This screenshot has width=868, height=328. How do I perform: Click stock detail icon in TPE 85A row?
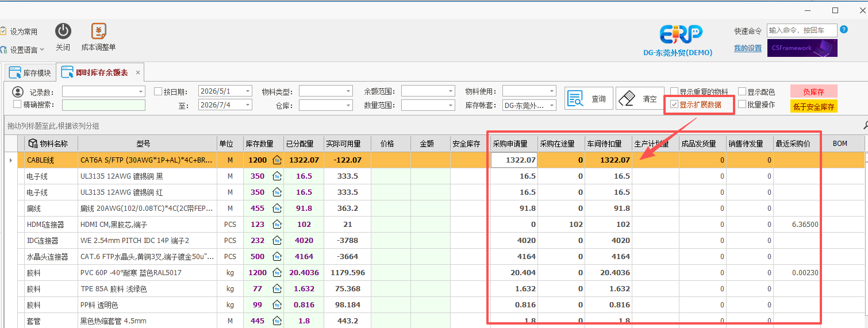276,288
